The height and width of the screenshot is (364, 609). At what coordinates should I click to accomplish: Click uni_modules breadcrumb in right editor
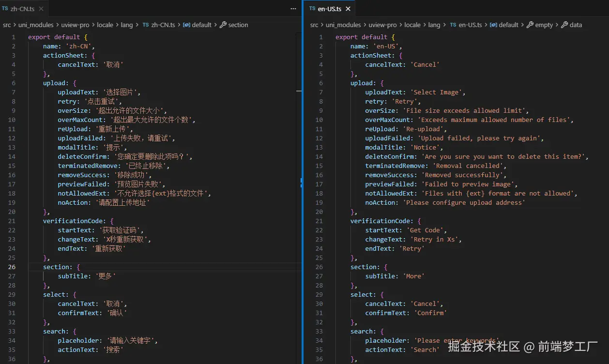tap(344, 25)
